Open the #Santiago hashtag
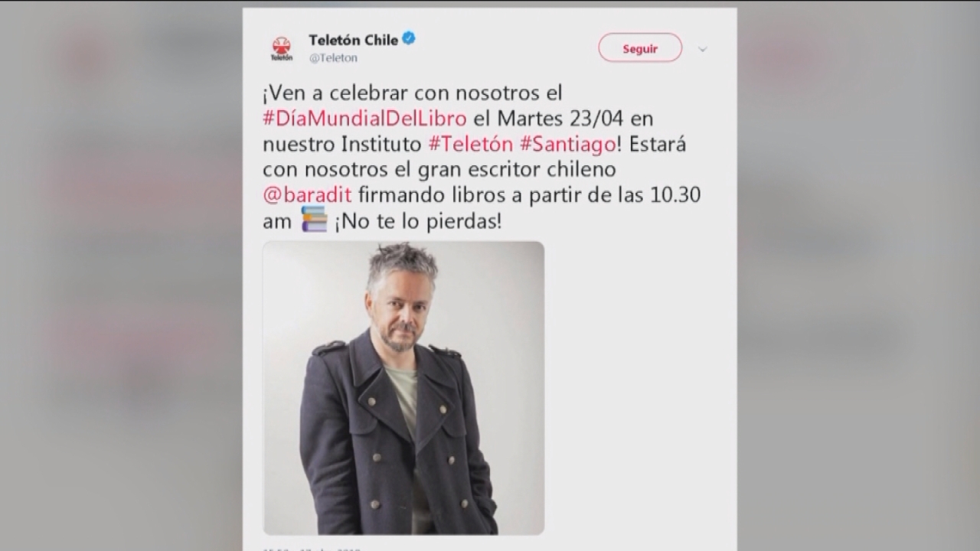The height and width of the screenshot is (551, 980). pyautogui.click(x=567, y=144)
